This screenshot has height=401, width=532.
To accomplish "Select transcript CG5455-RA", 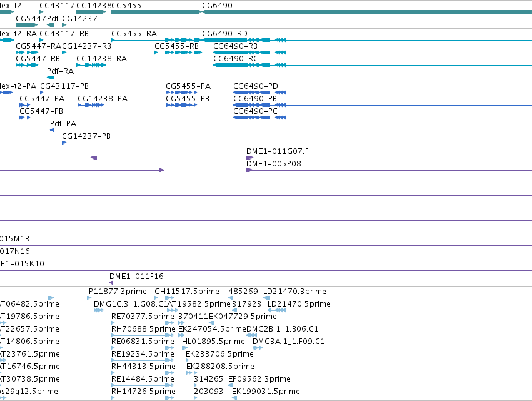I will (134, 34).
